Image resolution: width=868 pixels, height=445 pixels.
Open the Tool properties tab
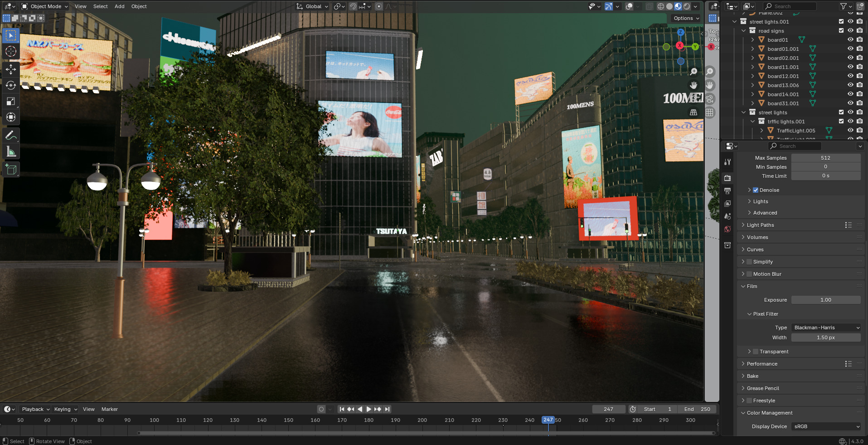click(727, 162)
